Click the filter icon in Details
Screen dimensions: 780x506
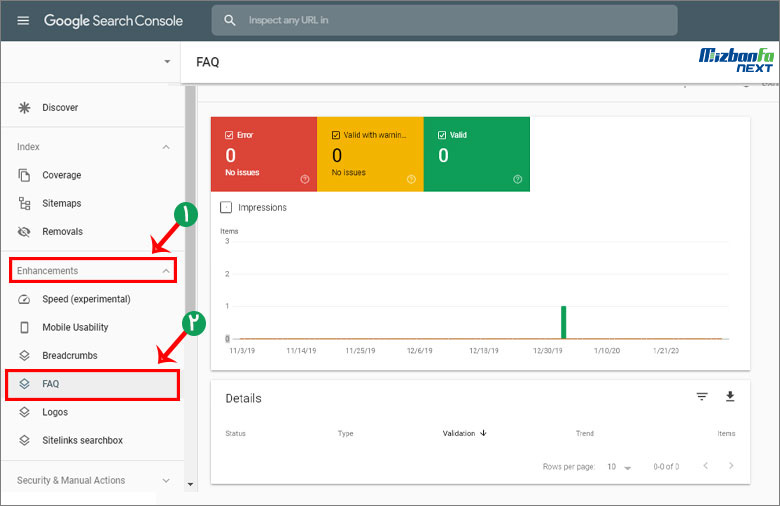pyautogui.click(x=702, y=397)
